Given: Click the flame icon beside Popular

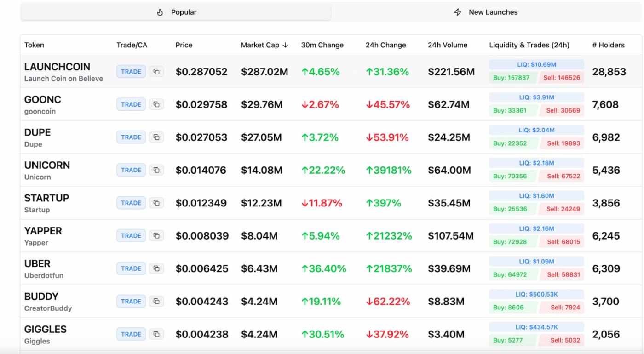Looking at the screenshot, I should point(159,12).
